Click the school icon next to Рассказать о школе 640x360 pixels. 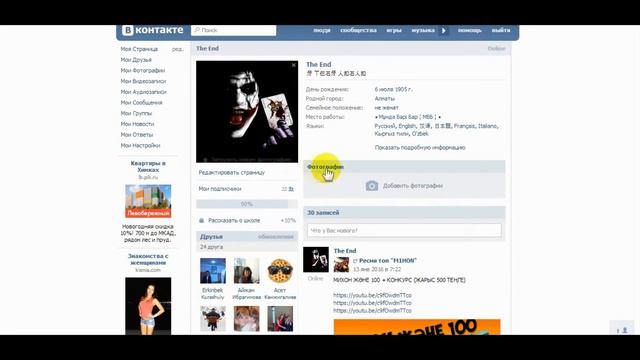click(201, 220)
